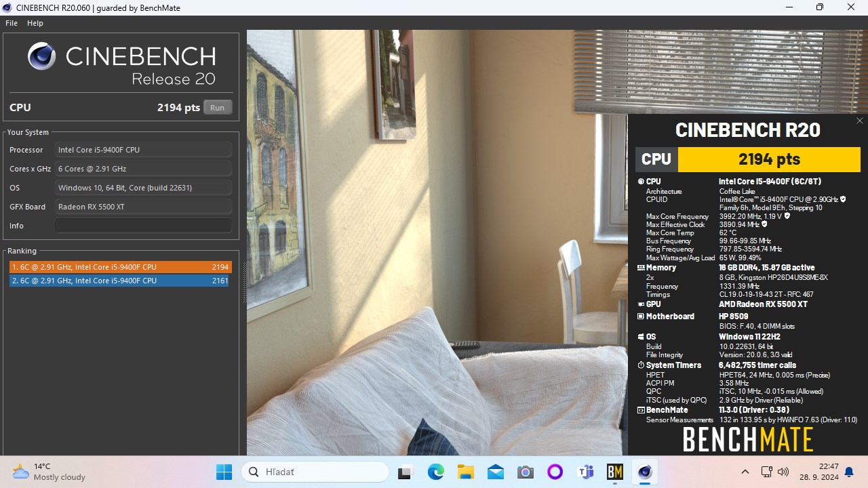
Task: Select ranking entry with score 2194
Action: tap(121, 267)
